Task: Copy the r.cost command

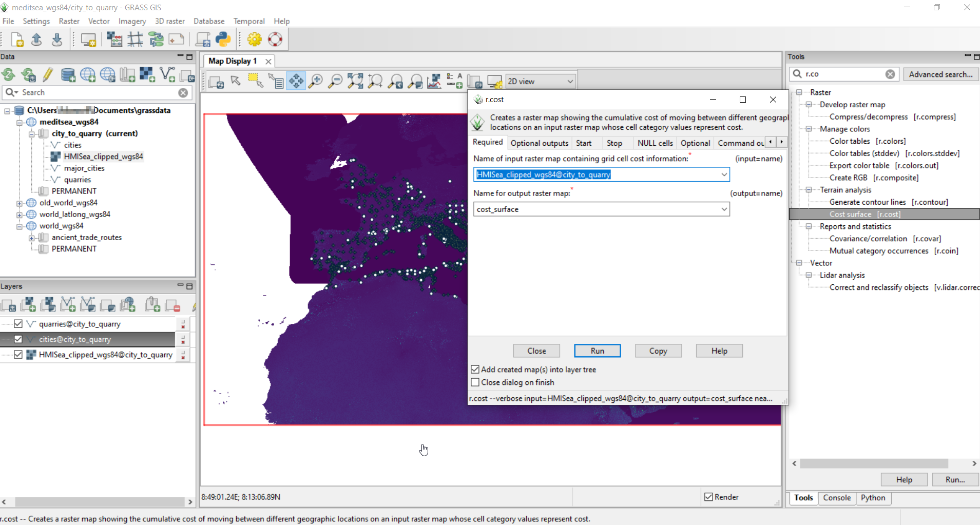Action: [658, 351]
